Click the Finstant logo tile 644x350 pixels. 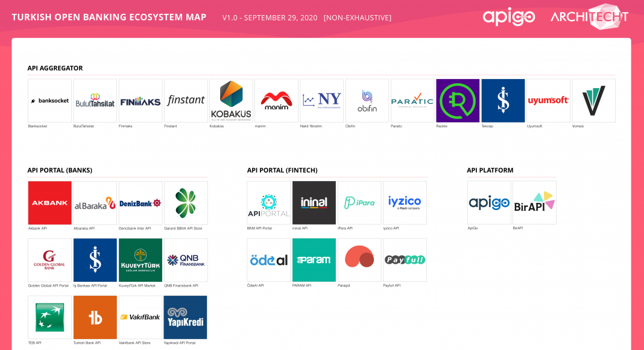186,101
